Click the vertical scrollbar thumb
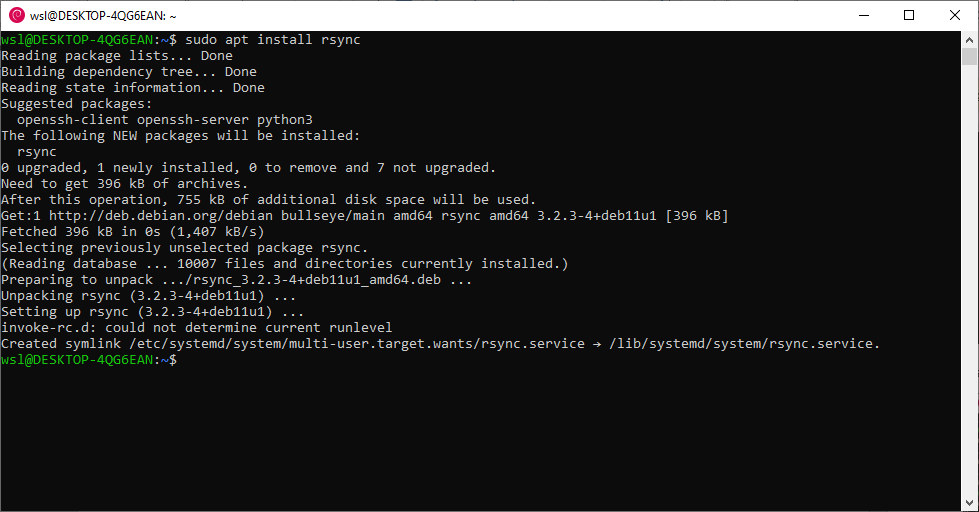This screenshot has height=512, width=979. click(x=969, y=57)
